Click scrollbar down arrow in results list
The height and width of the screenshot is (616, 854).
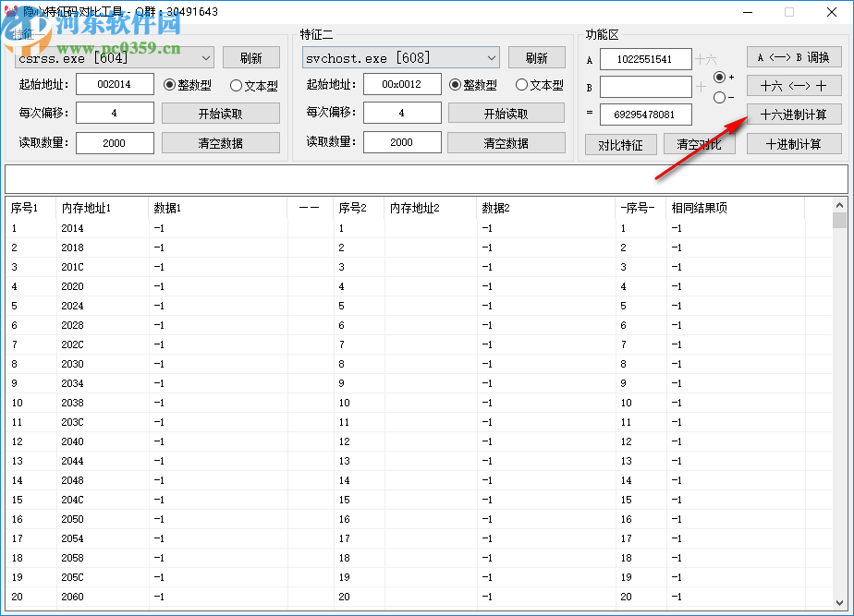(839, 602)
